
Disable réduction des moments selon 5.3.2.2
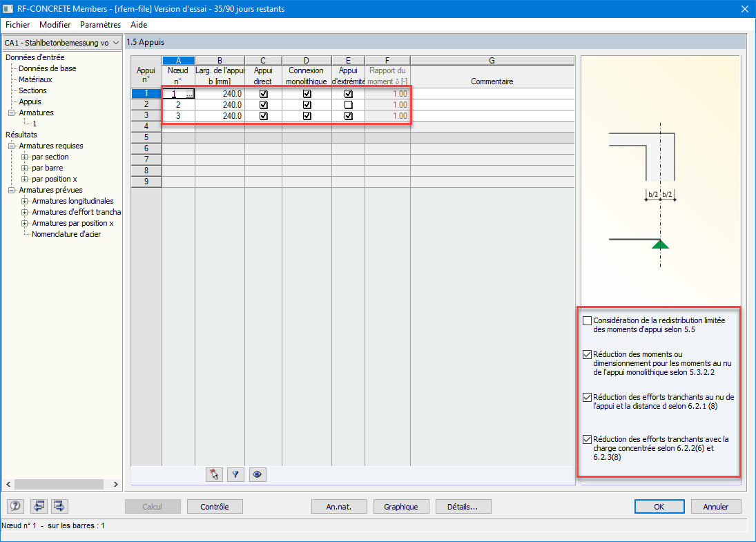(x=588, y=354)
